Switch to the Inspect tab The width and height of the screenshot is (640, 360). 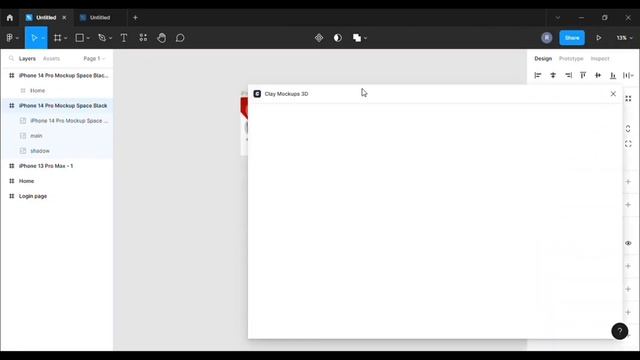coord(600,59)
